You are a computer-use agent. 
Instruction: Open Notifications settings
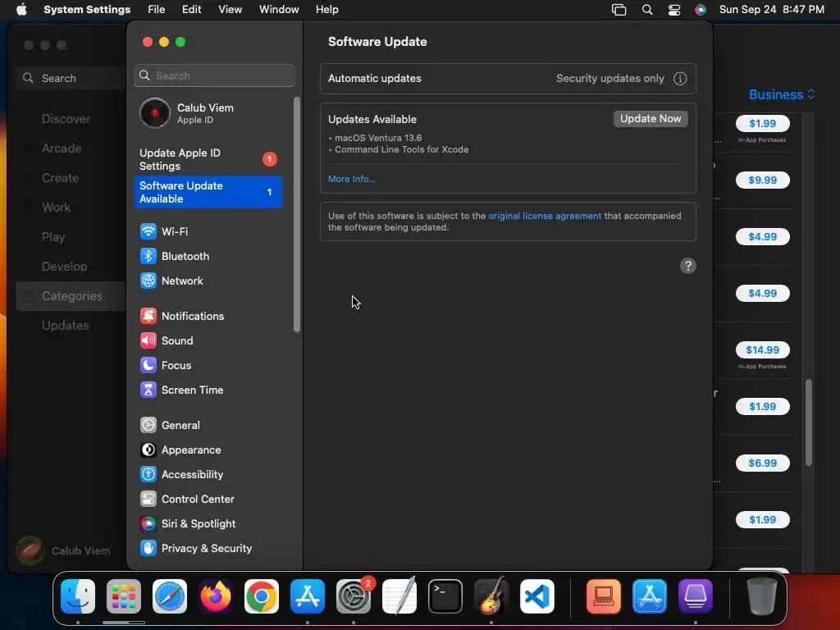point(182,316)
